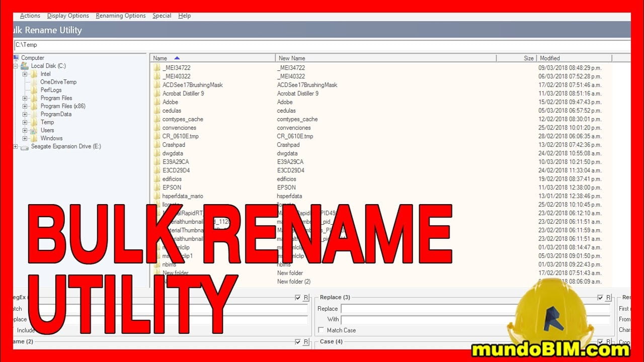Image resolution: width=644 pixels, height=362 pixels.
Task: Open the Renaming Options menu
Action: pos(121,16)
